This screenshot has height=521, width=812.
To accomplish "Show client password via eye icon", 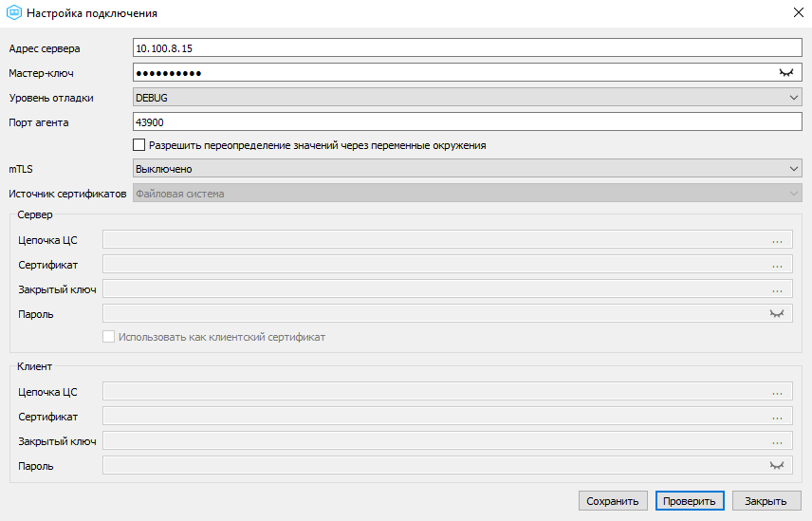I will tap(777, 466).
